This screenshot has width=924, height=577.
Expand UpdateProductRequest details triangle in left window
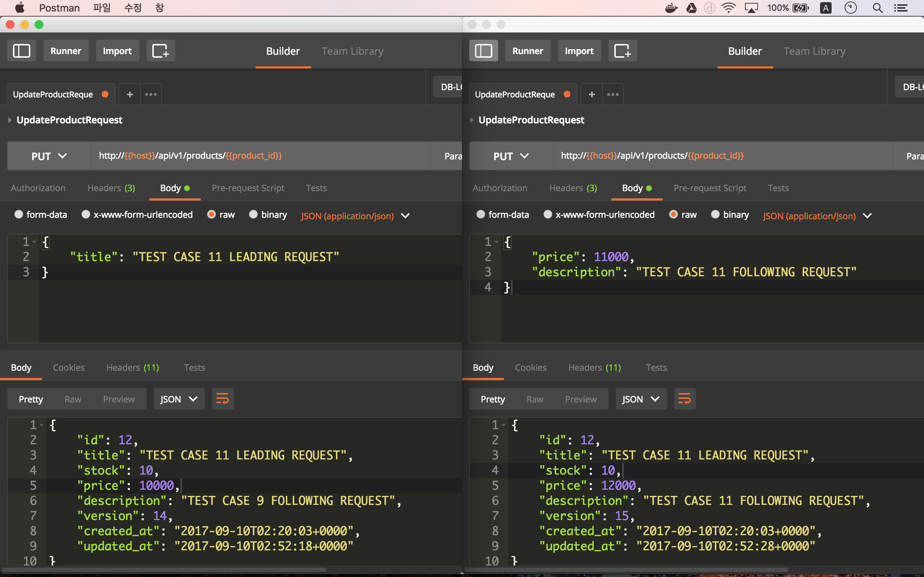(x=10, y=120)
